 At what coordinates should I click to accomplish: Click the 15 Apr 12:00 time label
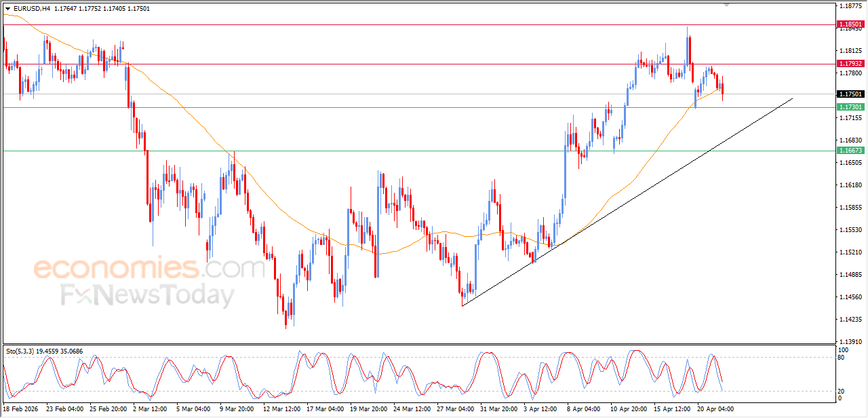point(672,409)
